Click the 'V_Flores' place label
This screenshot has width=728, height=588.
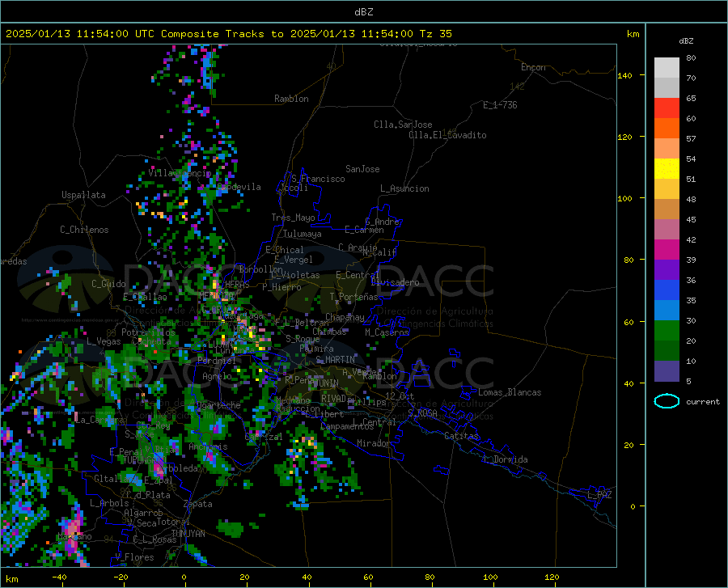134,557
